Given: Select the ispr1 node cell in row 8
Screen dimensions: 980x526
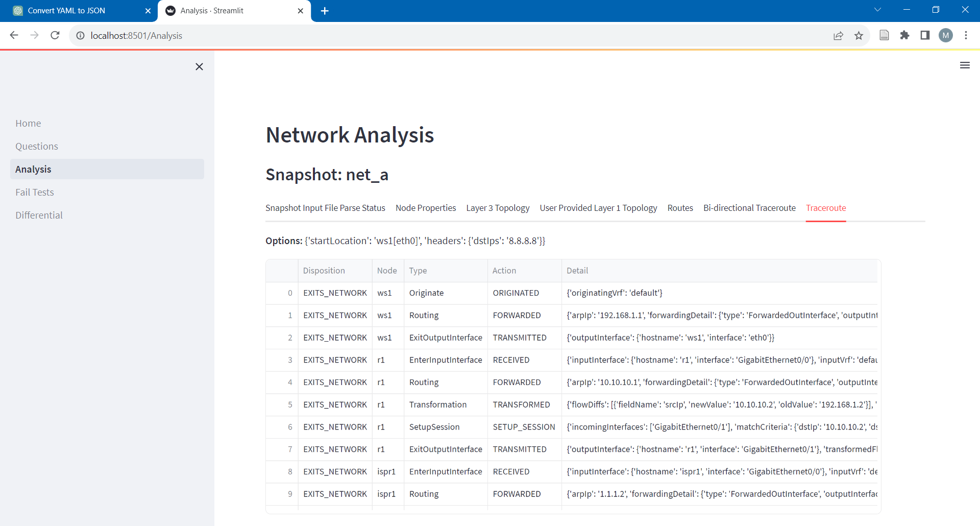Looking at the screenshot, I should point(388,471).
